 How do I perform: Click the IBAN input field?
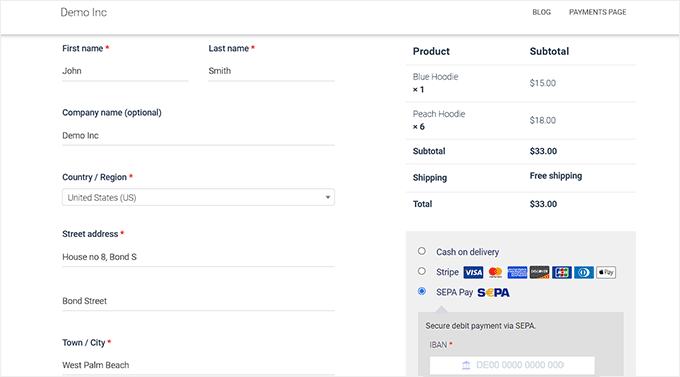pos(512,365)
